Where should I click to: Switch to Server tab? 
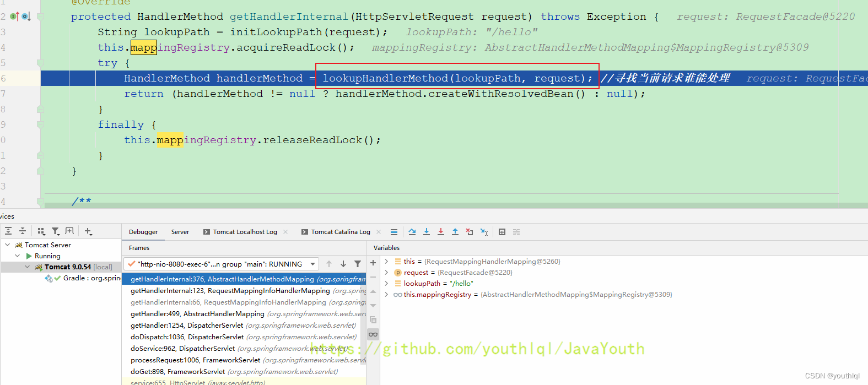pyautogui.click(x=180, y=232)
